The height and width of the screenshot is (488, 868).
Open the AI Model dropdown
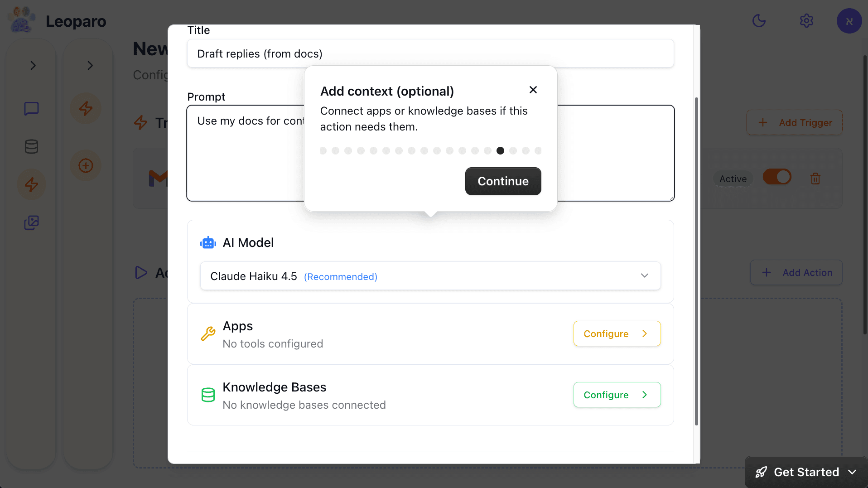click(x=430, y=276)
